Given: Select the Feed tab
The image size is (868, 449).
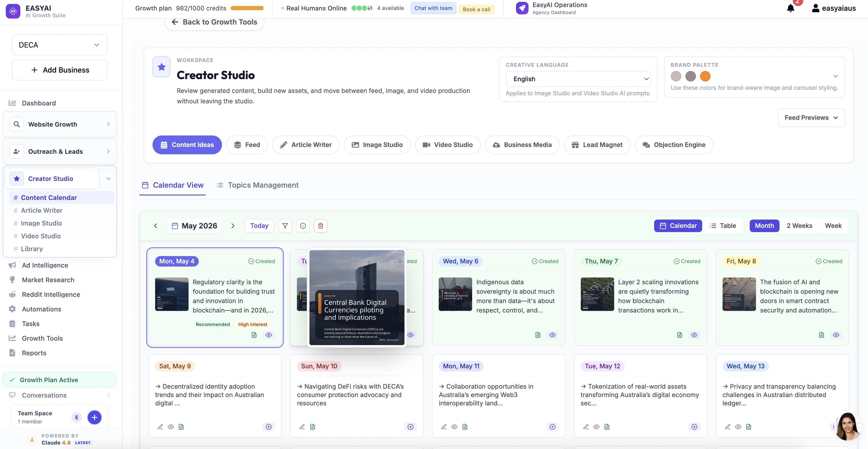Looking at the screenshot, I should 247,145.
